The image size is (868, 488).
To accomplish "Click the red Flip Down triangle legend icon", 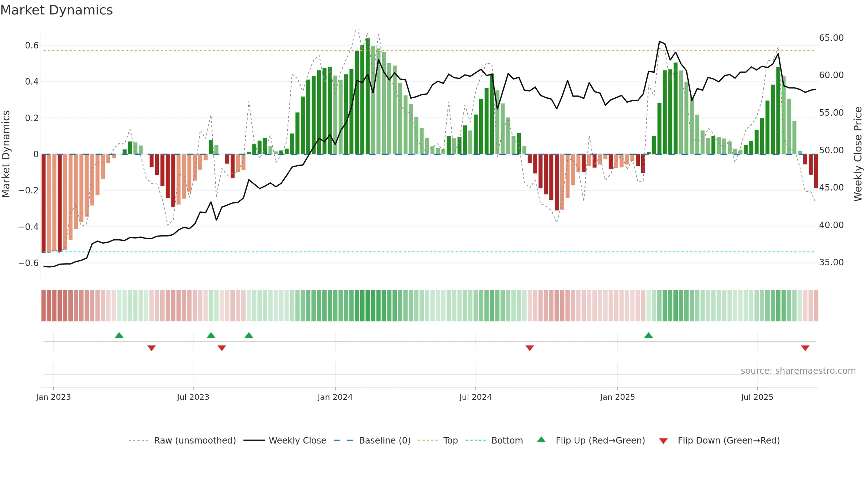I will point(663,441).
